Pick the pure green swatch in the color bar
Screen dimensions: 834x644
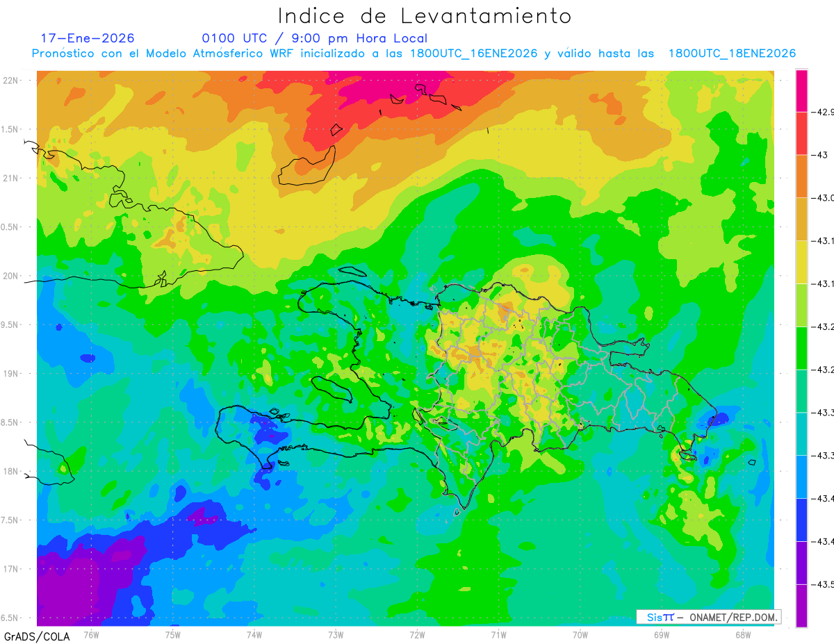click(801, 348)
